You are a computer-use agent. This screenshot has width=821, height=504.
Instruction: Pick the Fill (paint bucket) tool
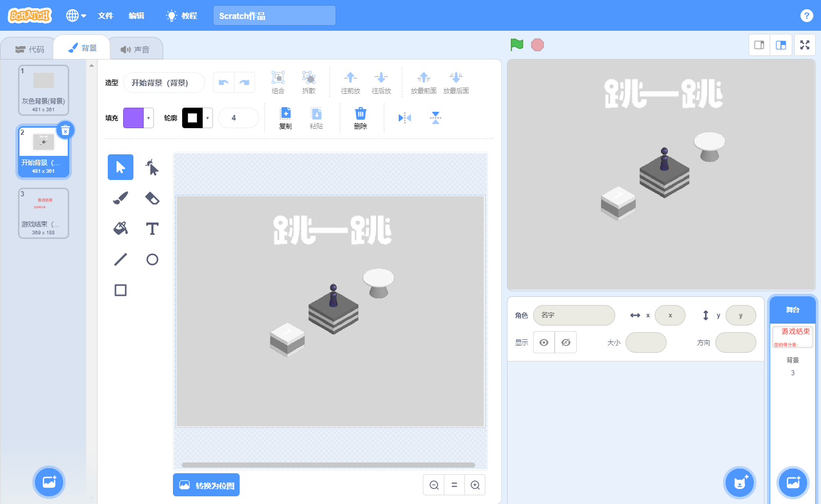click(x=120, y=229)
